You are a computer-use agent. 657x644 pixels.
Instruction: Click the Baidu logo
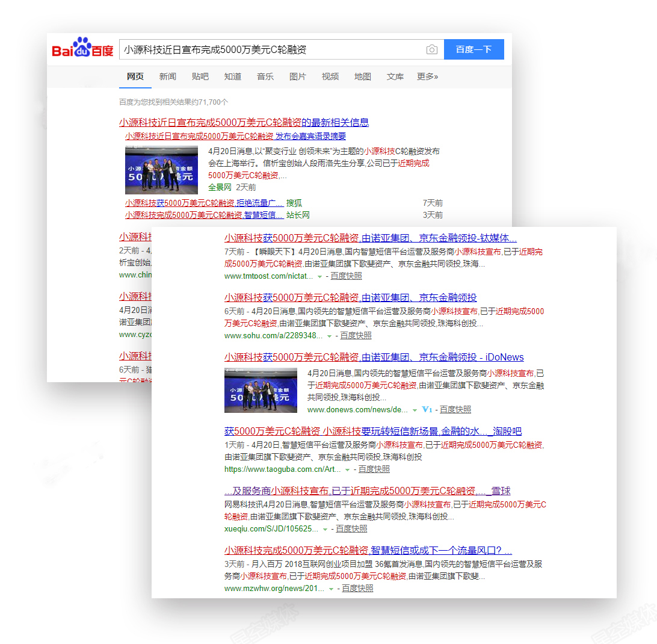click(x=82, y=48)
